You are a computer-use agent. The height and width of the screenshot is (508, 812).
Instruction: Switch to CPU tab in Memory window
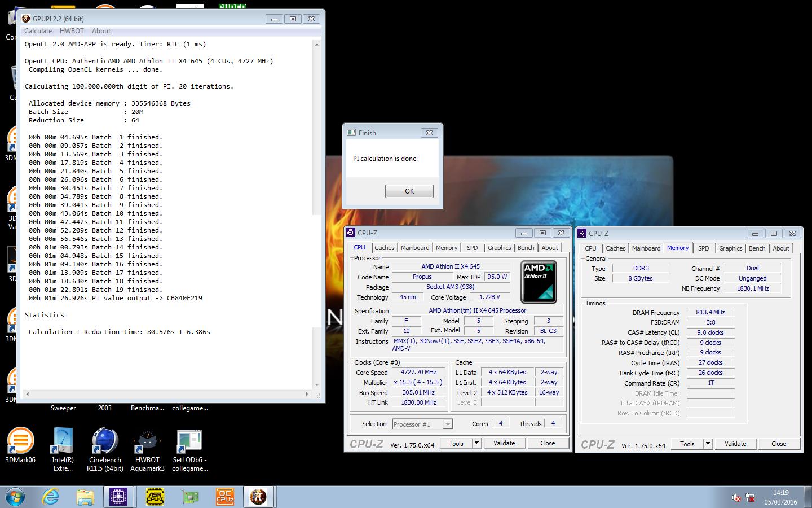(x=590, y=248)
